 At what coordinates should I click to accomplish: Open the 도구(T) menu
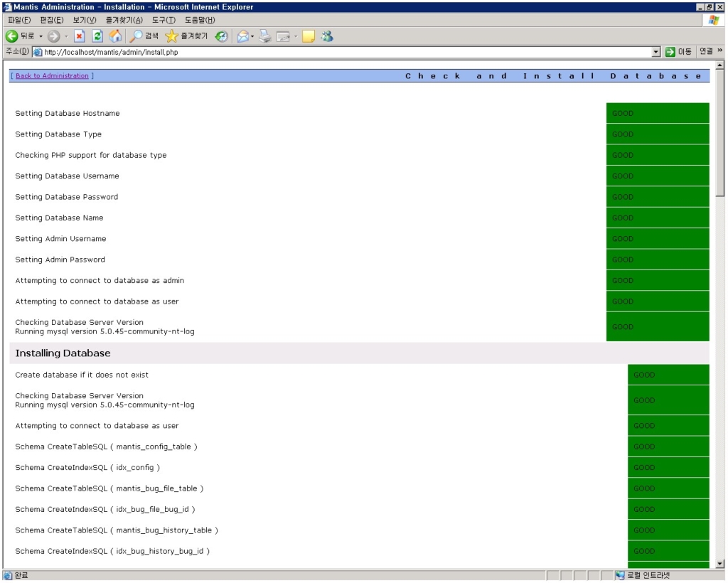pos(164,20)
